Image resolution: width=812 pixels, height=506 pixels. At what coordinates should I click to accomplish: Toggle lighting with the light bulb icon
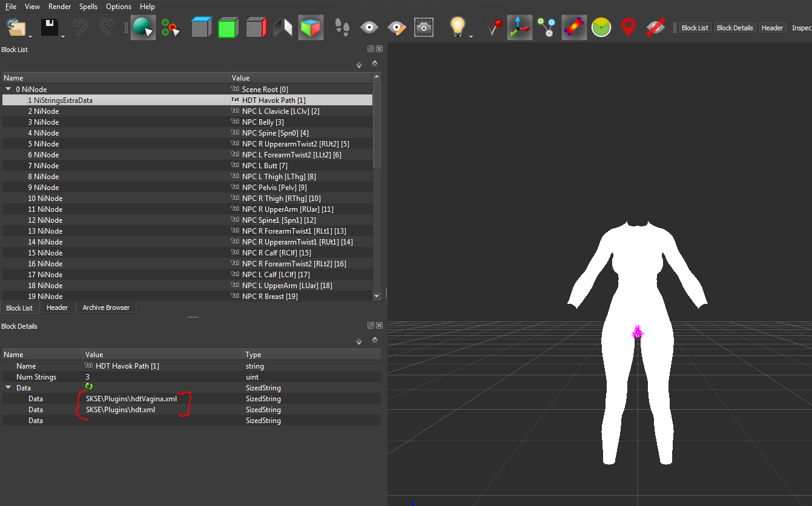458,27
